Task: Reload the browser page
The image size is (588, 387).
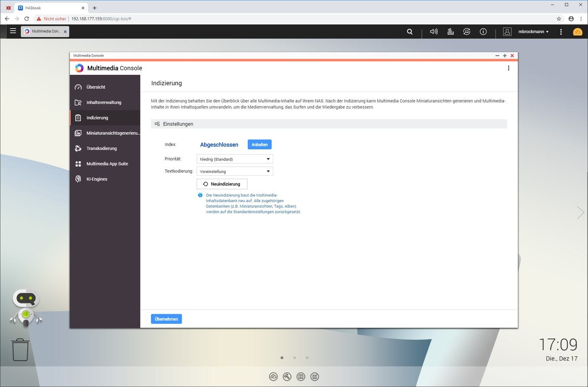Action: tap(26, 19)
